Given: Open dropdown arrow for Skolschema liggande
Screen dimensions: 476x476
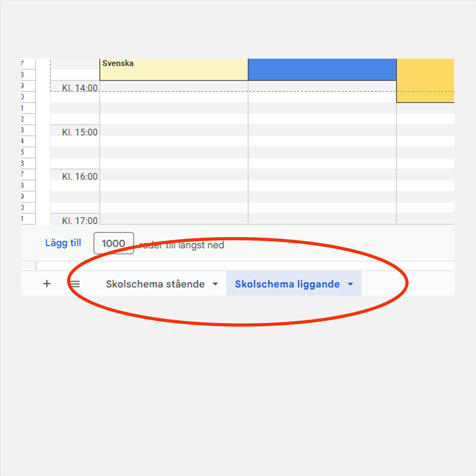Looking at the screenshot, I should 350,284.
